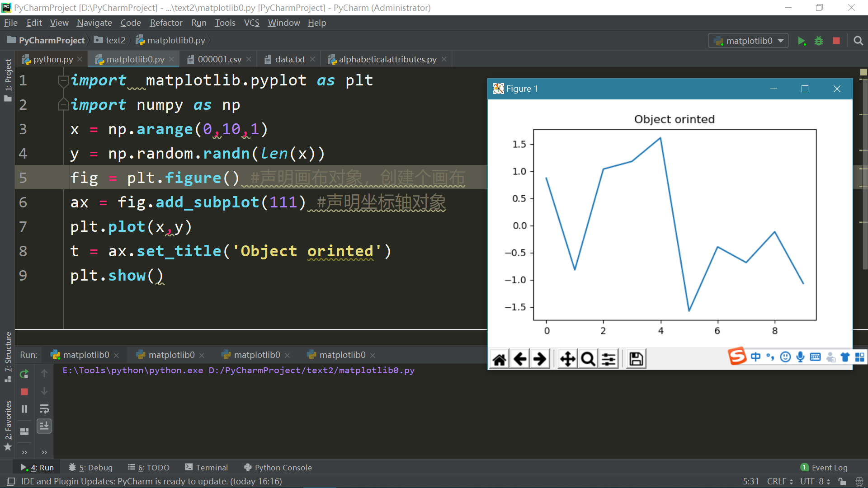Stop the running process in top toolbar
Image resolution: width=868 pixels, height=488 pixels.
[836, 41]
